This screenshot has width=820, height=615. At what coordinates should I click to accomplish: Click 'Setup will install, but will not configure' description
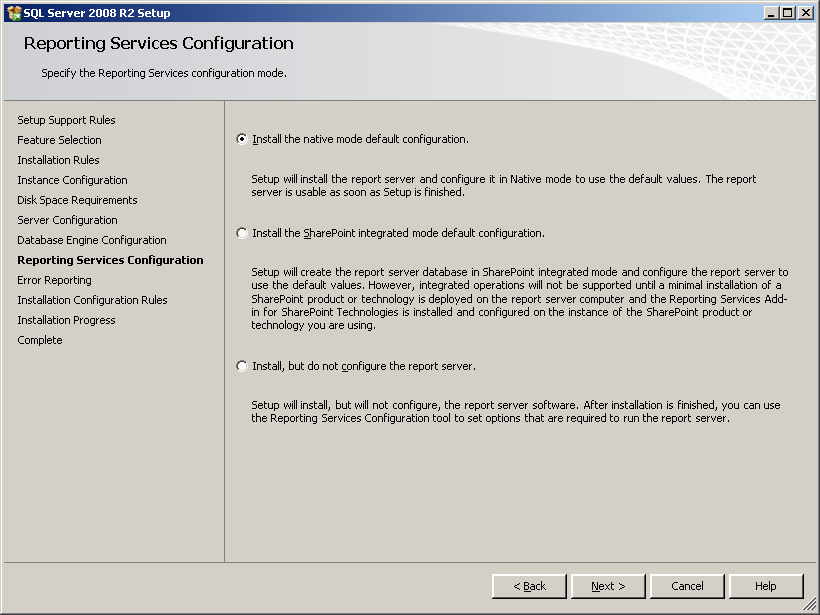click(x=516, y=412)
